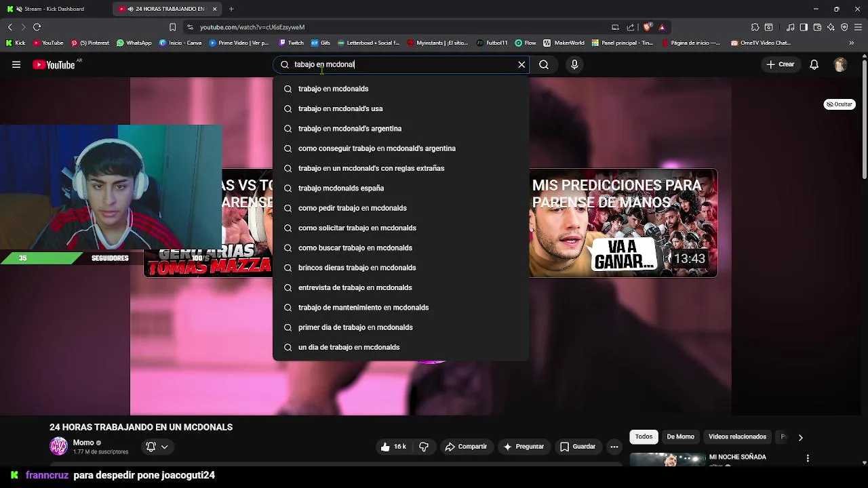Image resolution: width=868 pixels, height=488 pixels.
Task: Select 'como buscar trabajo en mcdonalds'
Action: (401, 247)
